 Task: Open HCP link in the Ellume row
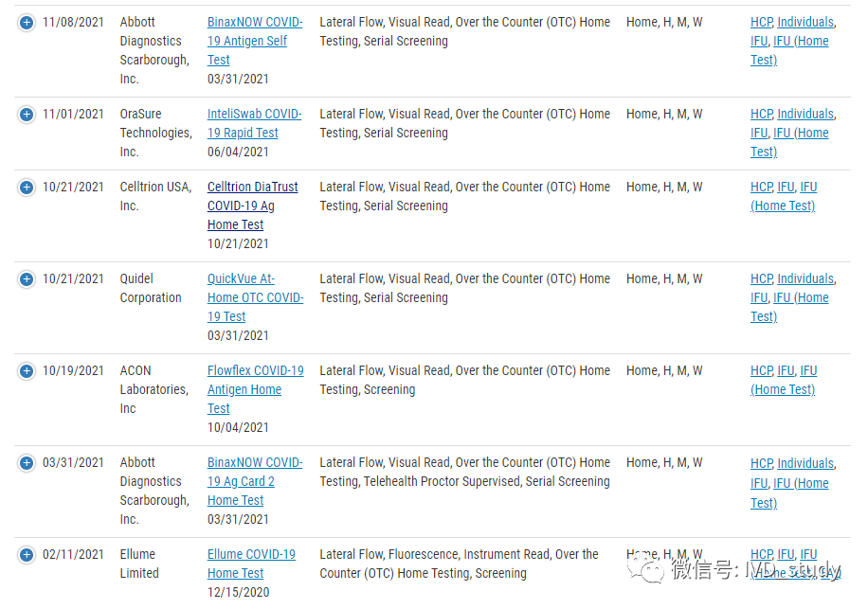761,554
